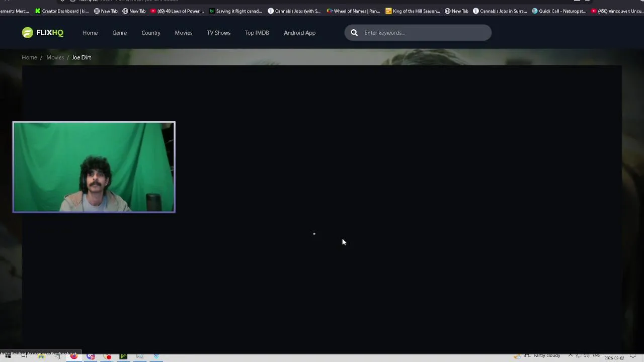The image size is (644, 362).
Task: Click the webcam overlay thumbnail
Action: point(94,167)
